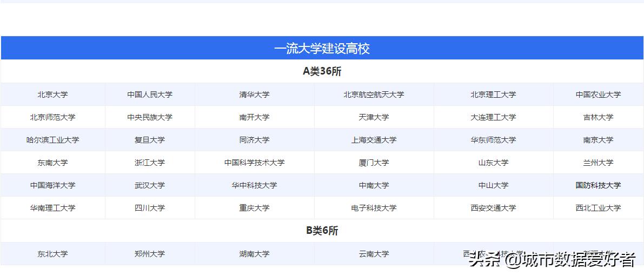Select the B类6所 section heading
The image size is (644, 276).
click(322, 231)
